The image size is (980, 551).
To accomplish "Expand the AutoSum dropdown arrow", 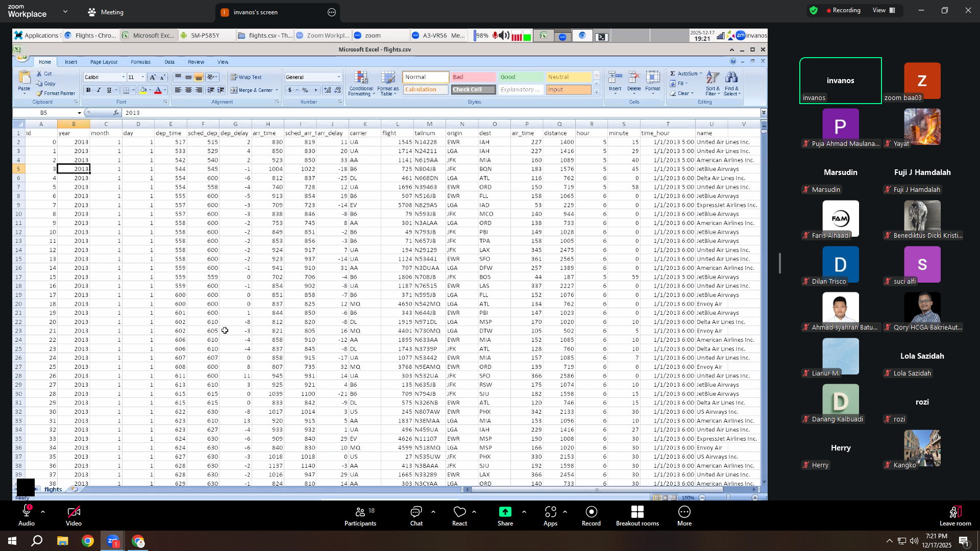I will pyautogui.click(x=701, y=74).
